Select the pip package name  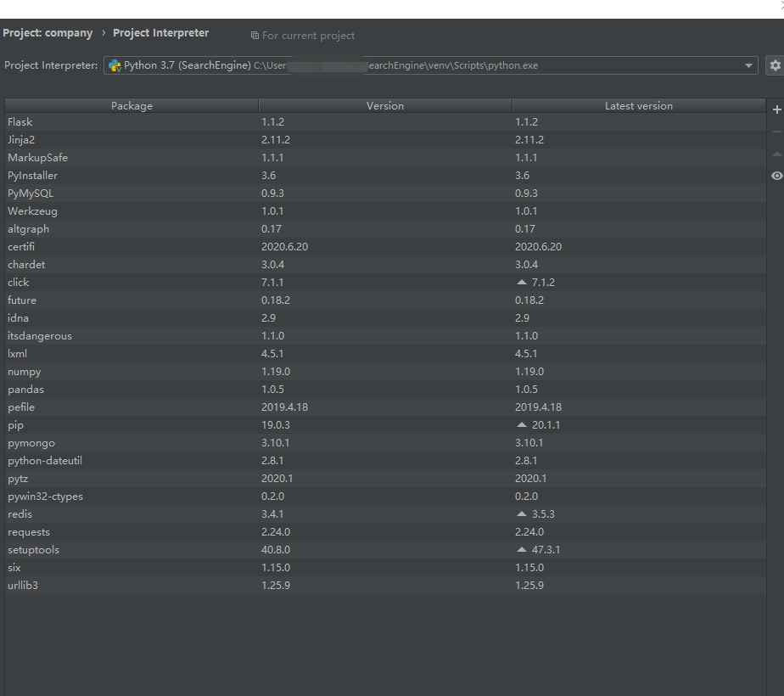pos(15,425)
